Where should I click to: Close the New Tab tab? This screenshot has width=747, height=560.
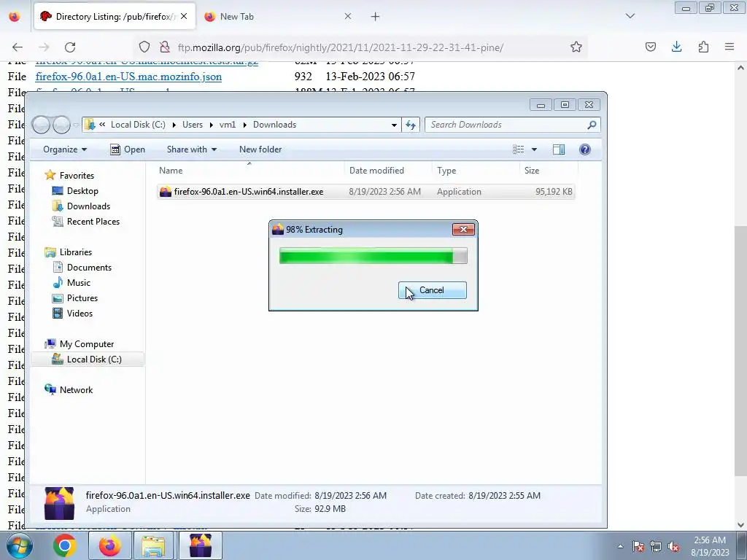[x=348, y=16]
